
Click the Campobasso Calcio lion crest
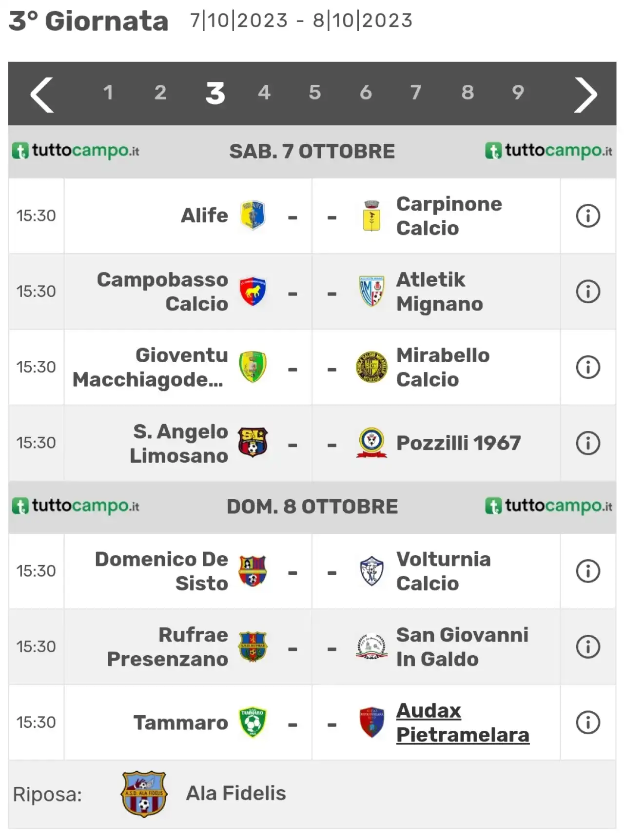(x=253, y=292)
